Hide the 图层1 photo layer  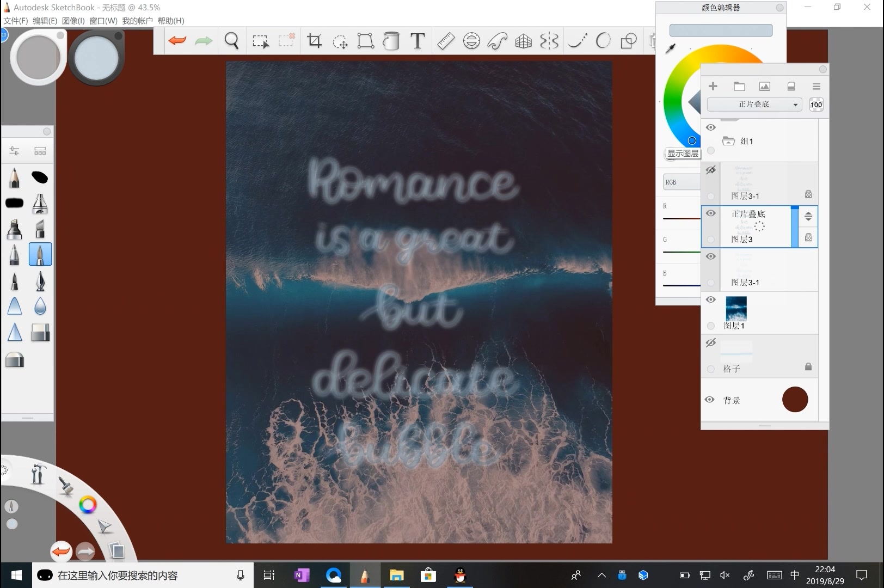711,299
